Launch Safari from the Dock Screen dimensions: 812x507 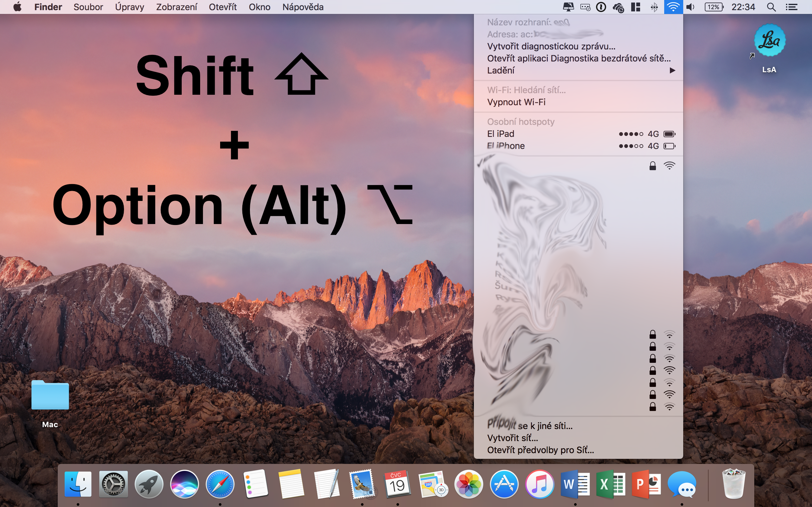click(x=220, y=484)
